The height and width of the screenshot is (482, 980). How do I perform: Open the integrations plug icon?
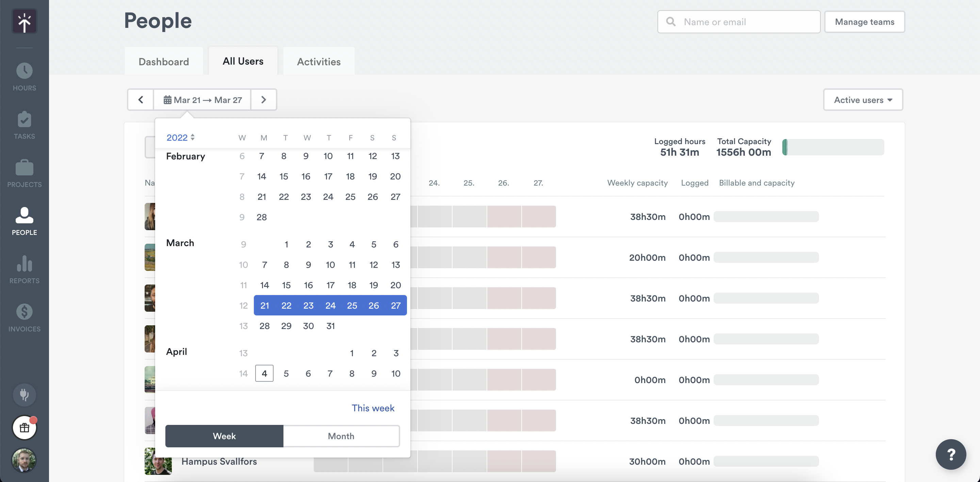[24, 395]
